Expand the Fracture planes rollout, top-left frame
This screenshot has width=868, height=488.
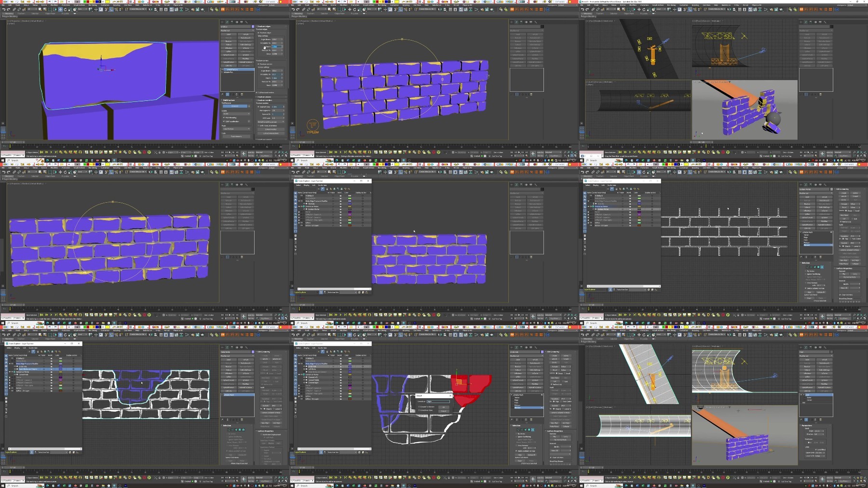point(264,97)
